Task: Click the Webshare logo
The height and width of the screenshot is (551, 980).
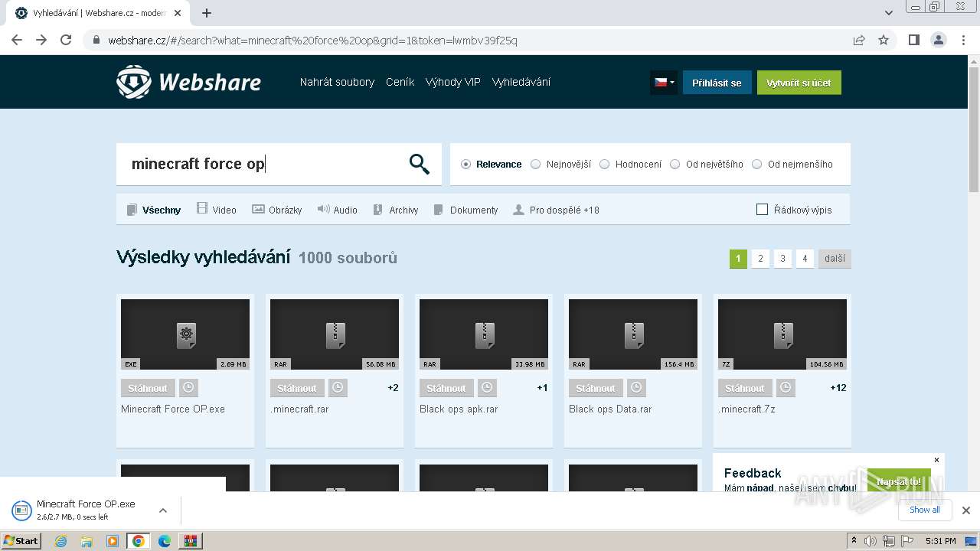Action: (x=188, y=82)
